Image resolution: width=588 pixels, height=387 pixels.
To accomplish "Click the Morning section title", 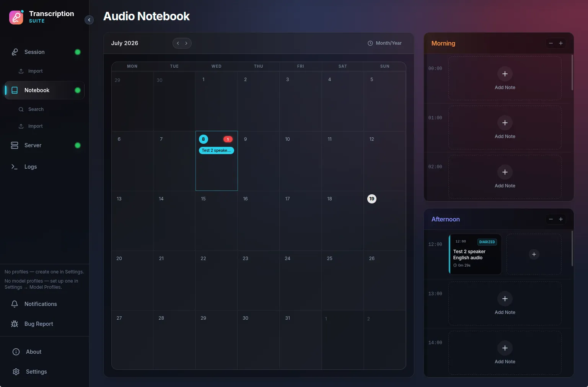I will (x=443, y=43).
